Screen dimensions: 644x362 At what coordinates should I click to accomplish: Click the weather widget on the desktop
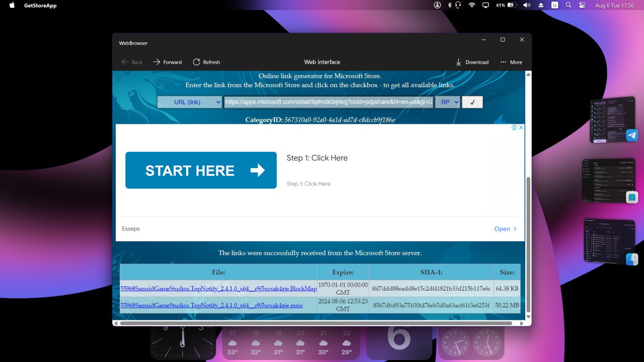pos(291,343)
